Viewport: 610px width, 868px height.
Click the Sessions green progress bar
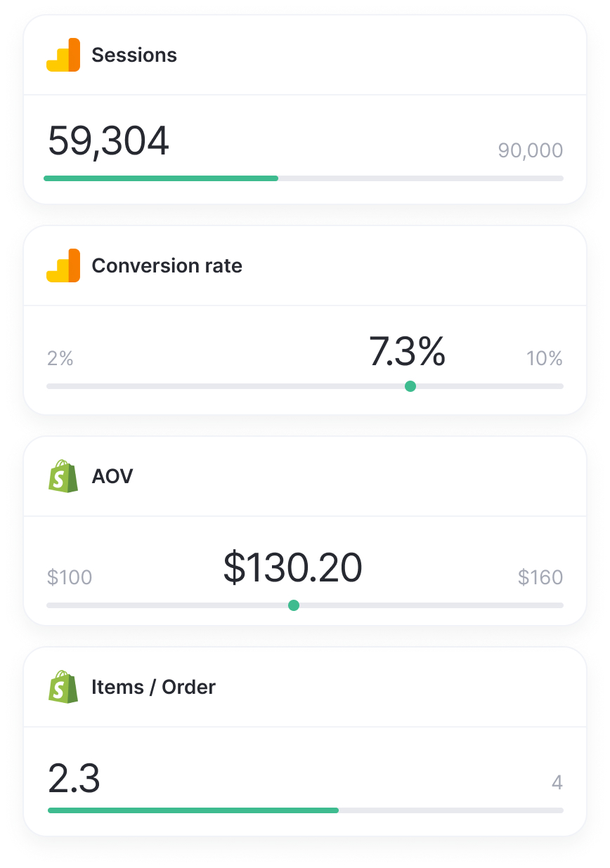point(161,178)
